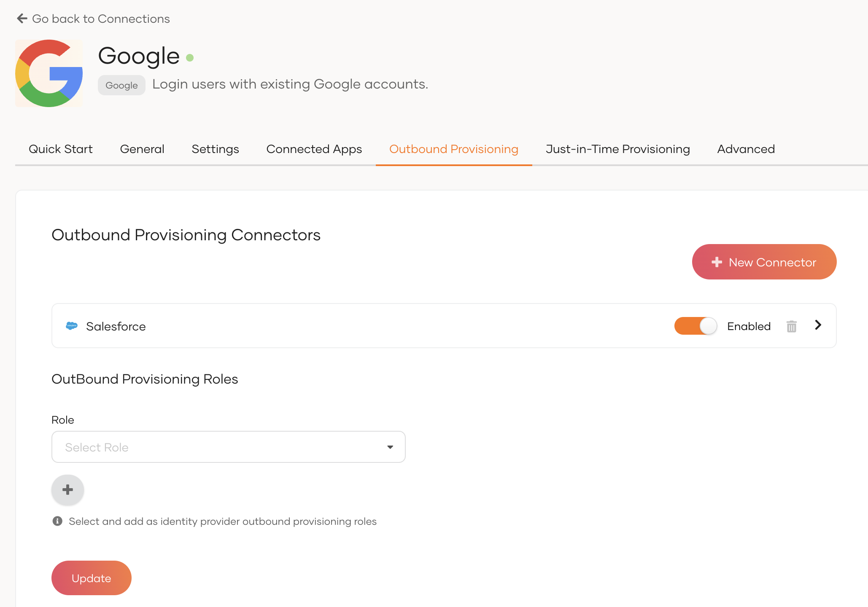Open the Select Role dropdown
868x607 pixels.
pos(229,447)
